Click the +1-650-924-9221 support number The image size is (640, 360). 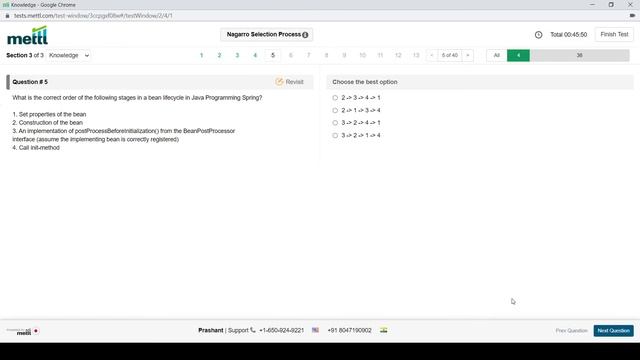click(281, 330)
